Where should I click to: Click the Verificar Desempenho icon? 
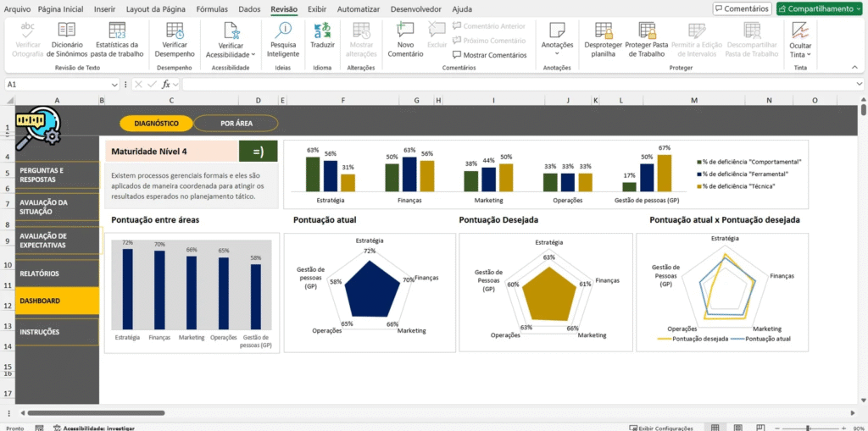point(174,31)
